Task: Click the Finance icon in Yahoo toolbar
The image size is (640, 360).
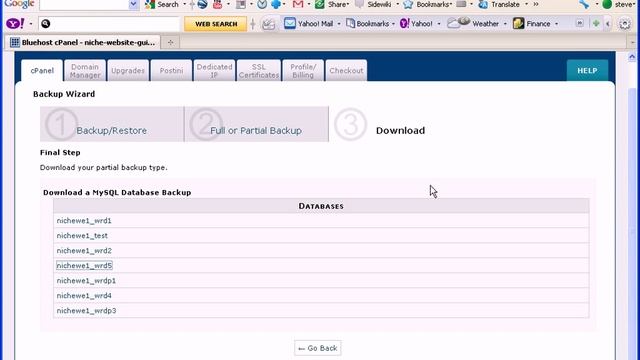Action: click(x=518, y=23)
